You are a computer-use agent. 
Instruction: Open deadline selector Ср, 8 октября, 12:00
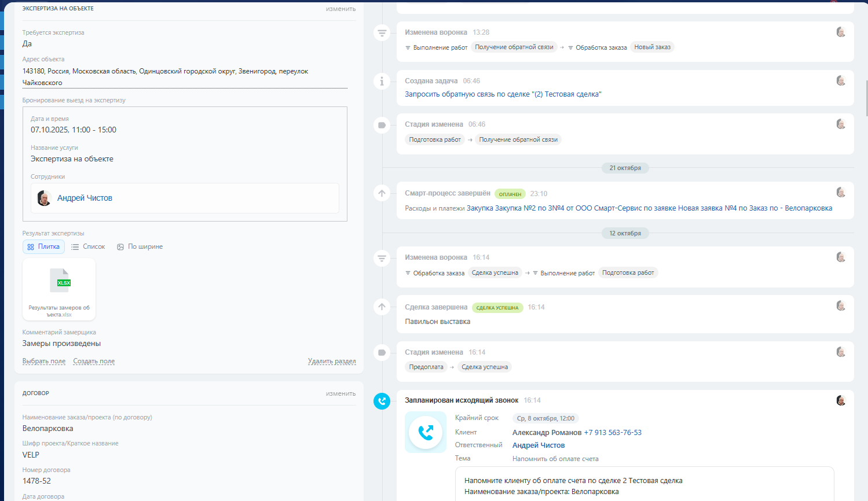[545, 418]
